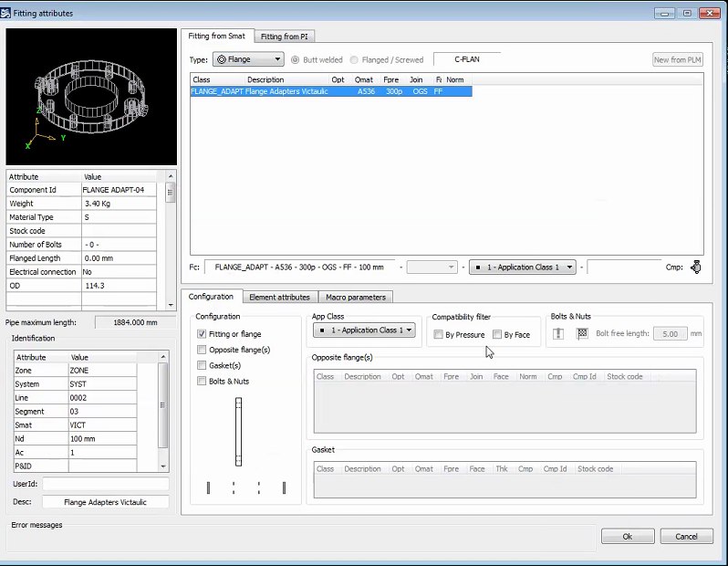Check the By Pressure compatibility filter
The width and height of the screenshot is (728, 566).
pyautogui.click(x=438, y=335)
